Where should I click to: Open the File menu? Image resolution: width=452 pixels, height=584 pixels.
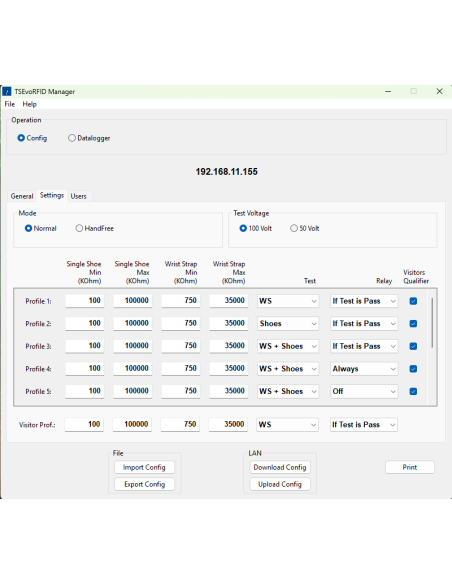click(10, 104)
